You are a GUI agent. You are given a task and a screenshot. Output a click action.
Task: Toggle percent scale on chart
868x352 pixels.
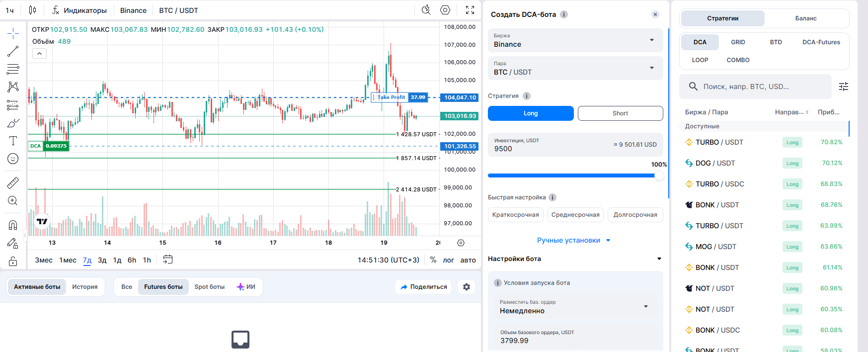pos(433,260)
